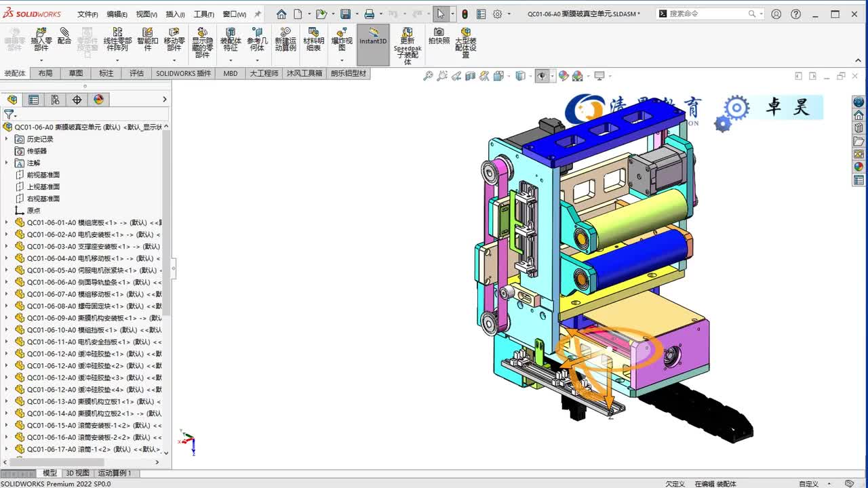Viewport: 868px width, 488px height.
Task: Click the filter funnel icon
Action: [9, 115]
